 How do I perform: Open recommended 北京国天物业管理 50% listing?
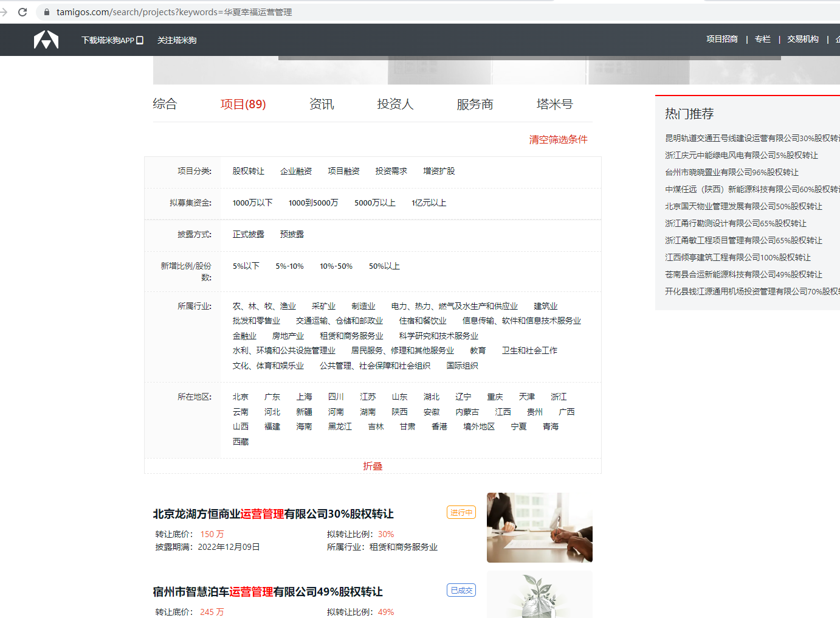pos(743,206)
